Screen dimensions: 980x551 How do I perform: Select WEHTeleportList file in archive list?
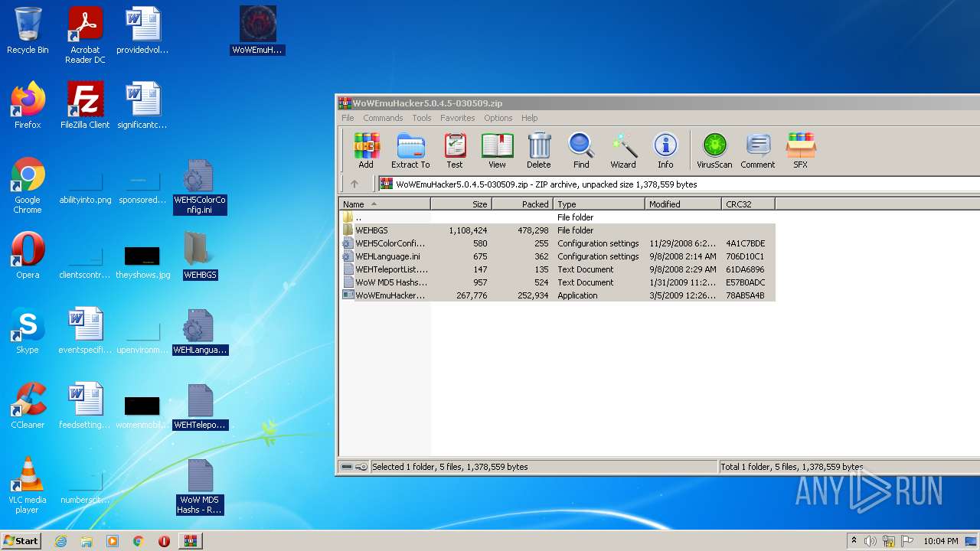(x=557, y=269)
